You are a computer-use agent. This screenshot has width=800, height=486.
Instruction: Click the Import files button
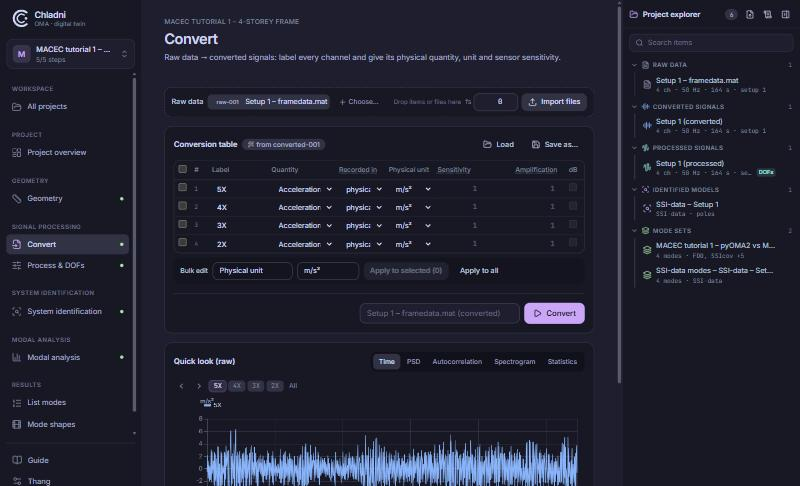(554, 102)
